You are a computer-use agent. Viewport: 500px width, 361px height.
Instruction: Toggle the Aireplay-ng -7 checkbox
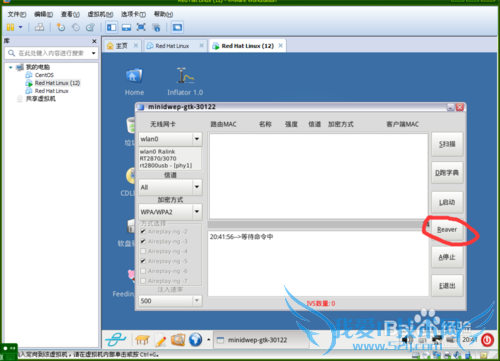coord(143,281)
